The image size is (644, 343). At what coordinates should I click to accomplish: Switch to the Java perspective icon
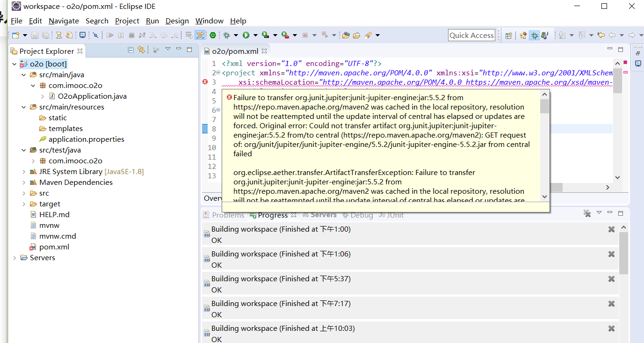tap(545, 36)
